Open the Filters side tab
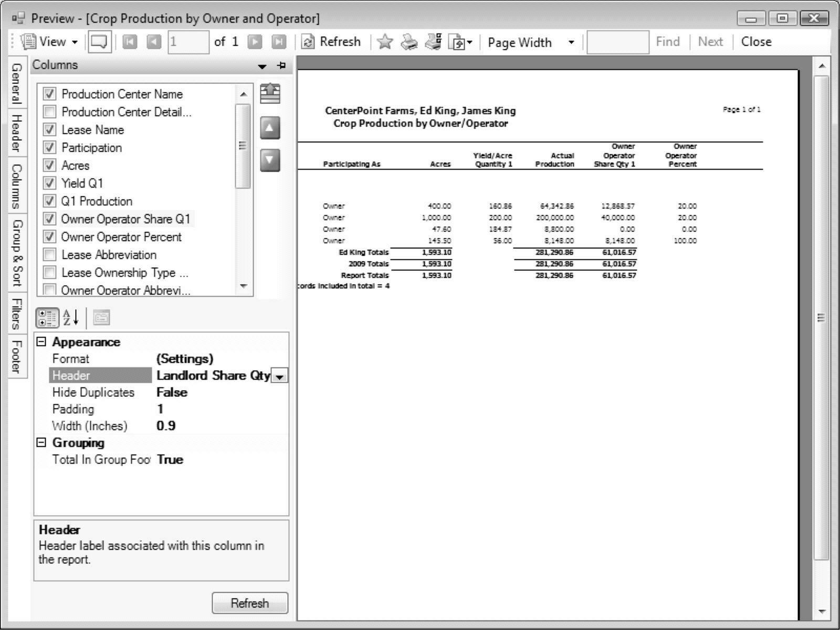 pos(17,313)
